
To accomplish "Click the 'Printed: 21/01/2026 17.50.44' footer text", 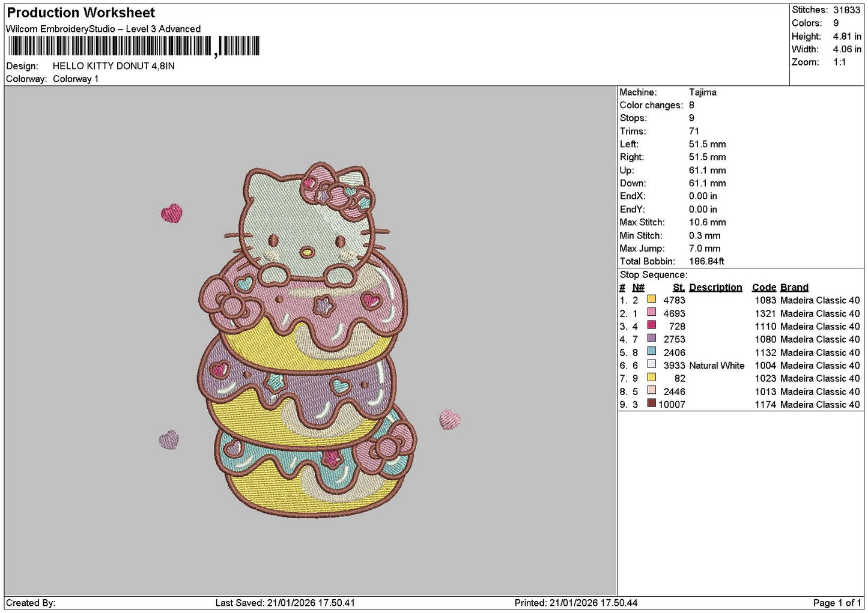I will (576, 603).
